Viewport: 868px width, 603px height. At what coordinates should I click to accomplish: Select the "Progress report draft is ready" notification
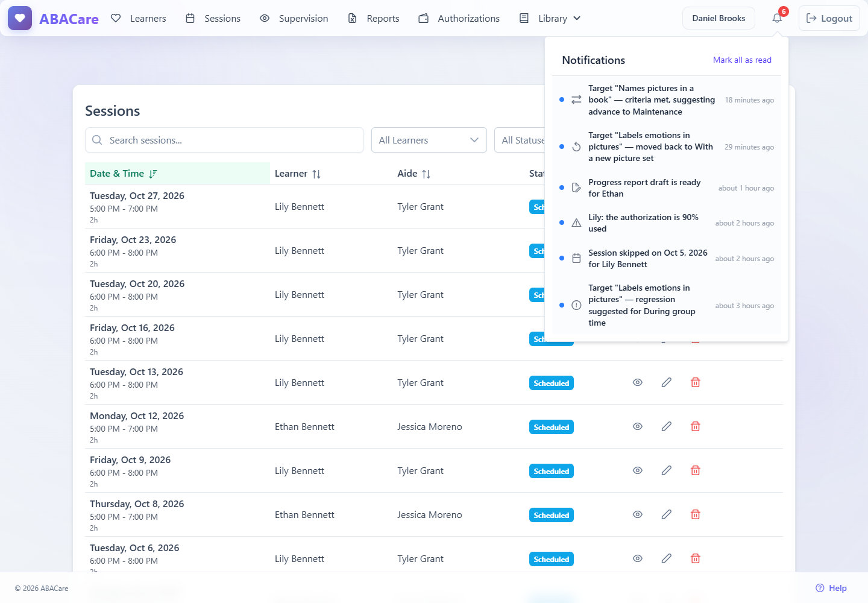pos(667,188)
